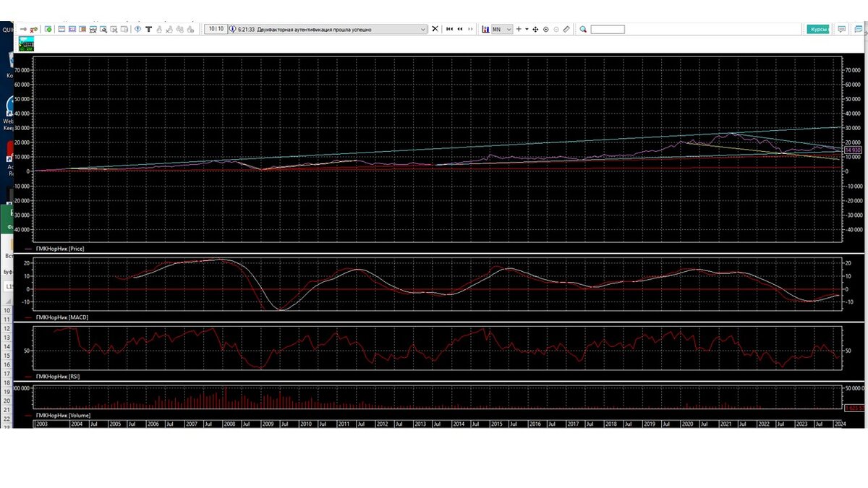Select the bold T text tool
Image resolution: width=868 pixels, height=488 pixels.
point(148,29)
